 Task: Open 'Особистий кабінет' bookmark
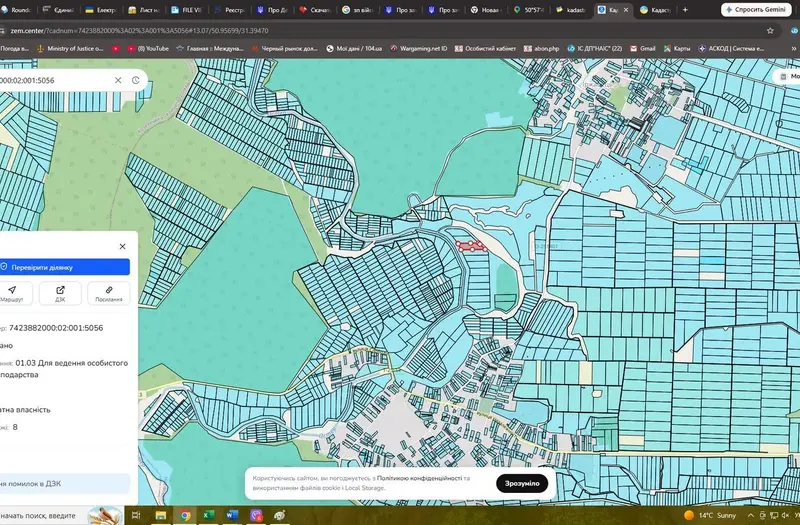(x=485, y=48)
